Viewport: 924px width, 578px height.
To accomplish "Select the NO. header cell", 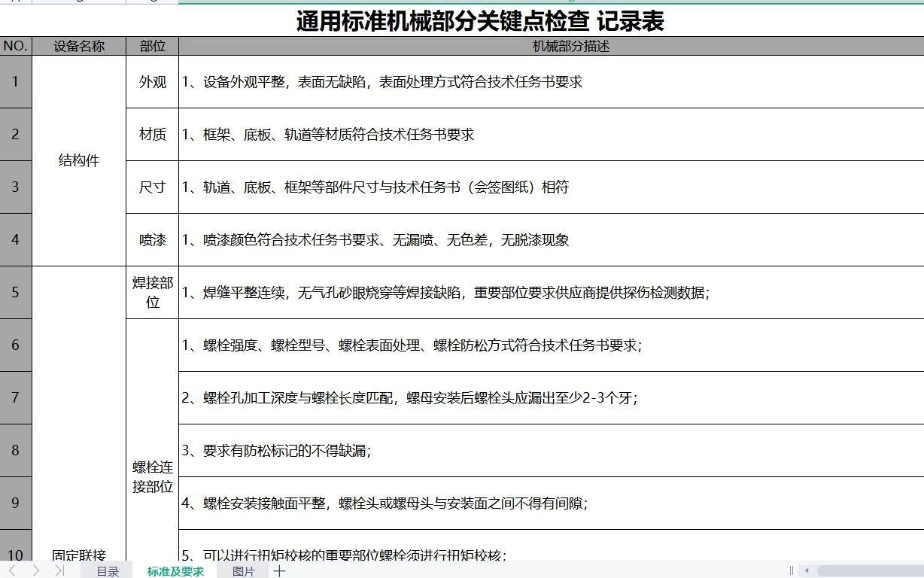I will 15,45.
